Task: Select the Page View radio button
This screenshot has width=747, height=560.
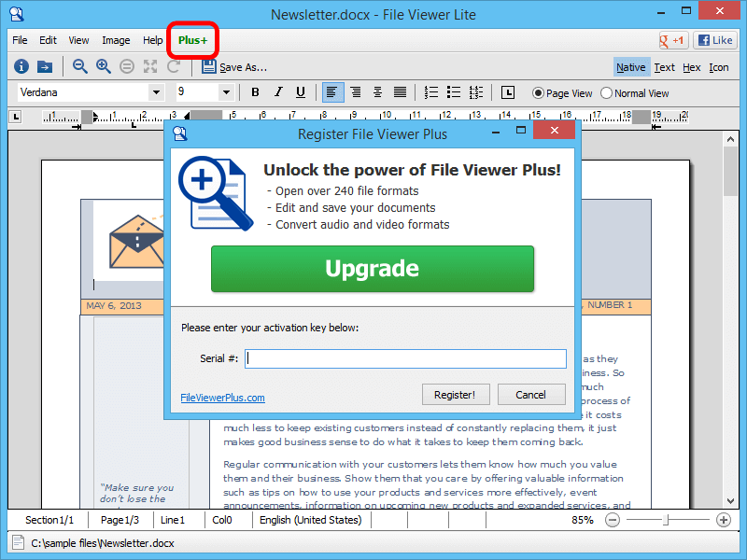Action: pyautogui.click(x=538, y=93)
